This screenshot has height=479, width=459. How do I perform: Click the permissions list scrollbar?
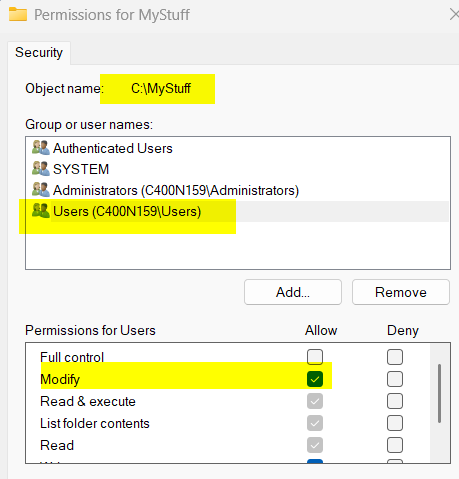(x=439, y=393)
